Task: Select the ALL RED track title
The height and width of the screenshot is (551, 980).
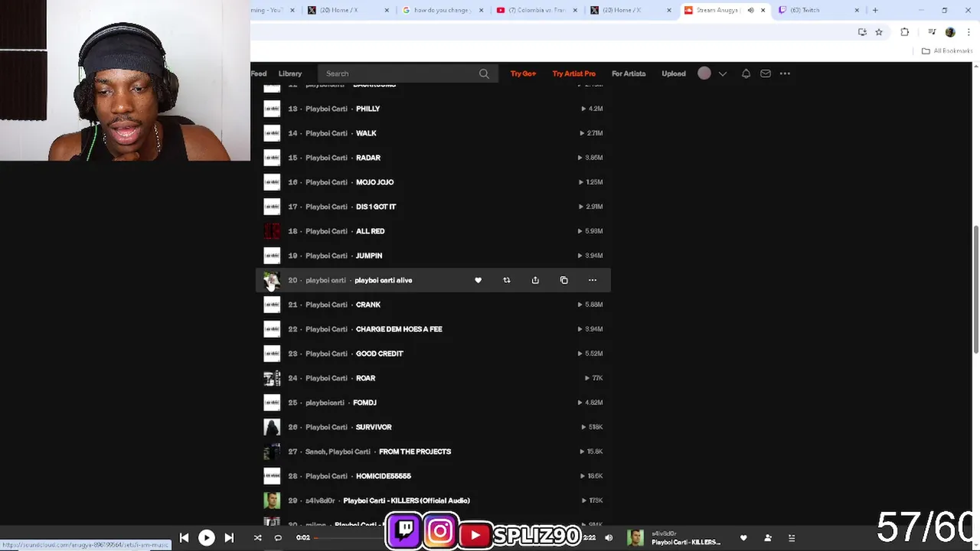Action: [371, 231]
